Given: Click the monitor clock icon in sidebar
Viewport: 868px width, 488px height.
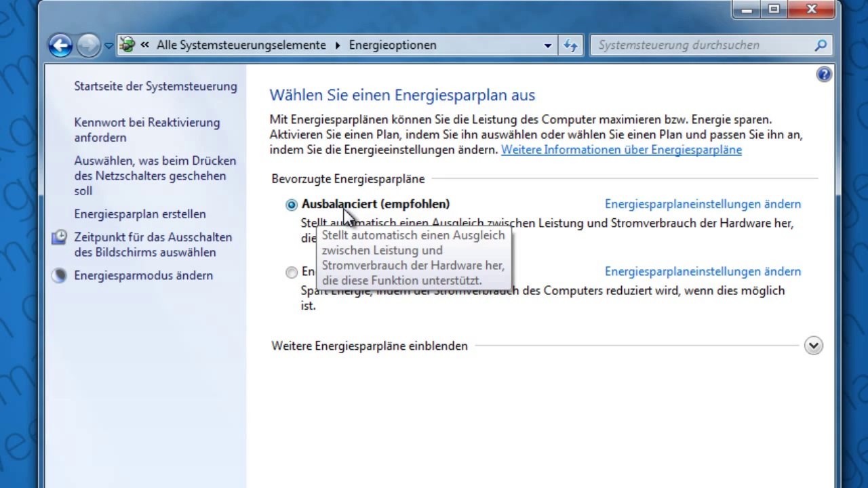Looking at the screenshot, I should tap(60, 237).
